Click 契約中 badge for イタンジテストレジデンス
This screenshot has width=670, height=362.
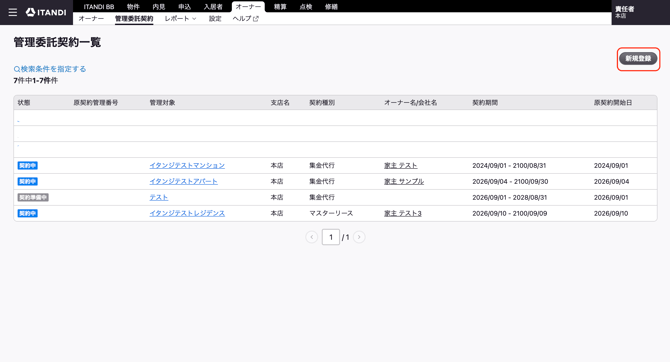[28, 213]
